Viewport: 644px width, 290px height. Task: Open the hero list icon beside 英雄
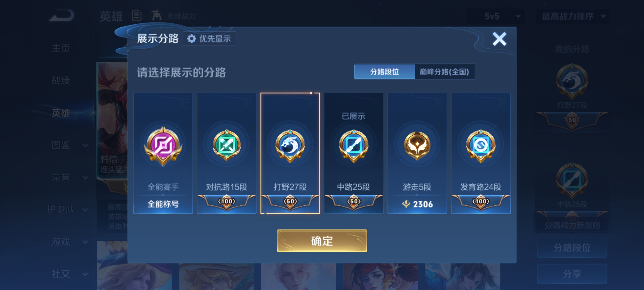[136, 16]
